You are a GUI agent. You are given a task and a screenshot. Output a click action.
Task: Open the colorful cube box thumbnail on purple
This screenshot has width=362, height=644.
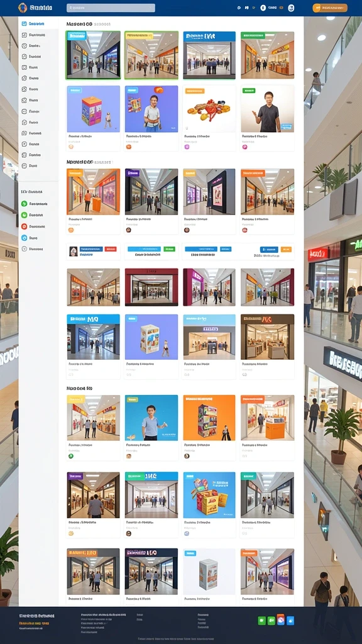pos(94,109)
